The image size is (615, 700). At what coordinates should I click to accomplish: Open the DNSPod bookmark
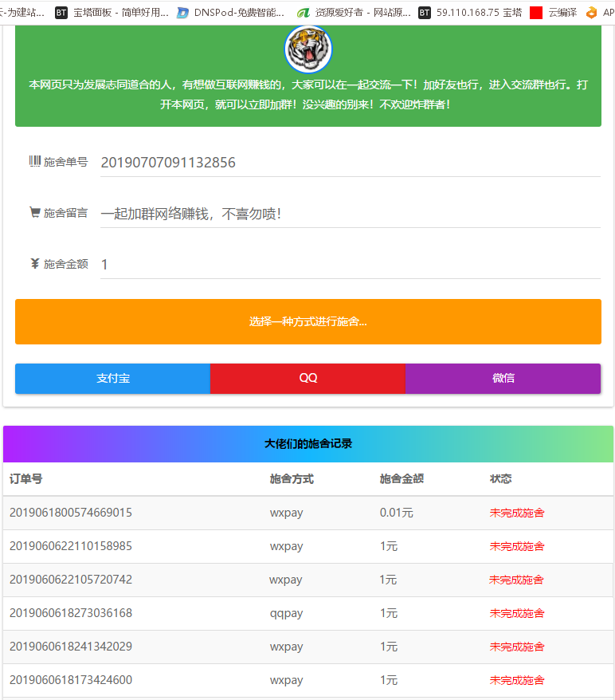[230, 13]
